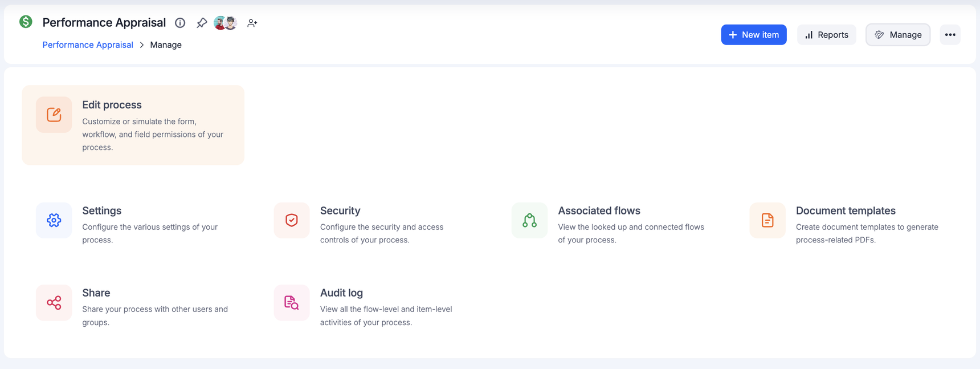Pin the Performance Appraisal process
Screen dimensions: 980x369
pos(202,23)
